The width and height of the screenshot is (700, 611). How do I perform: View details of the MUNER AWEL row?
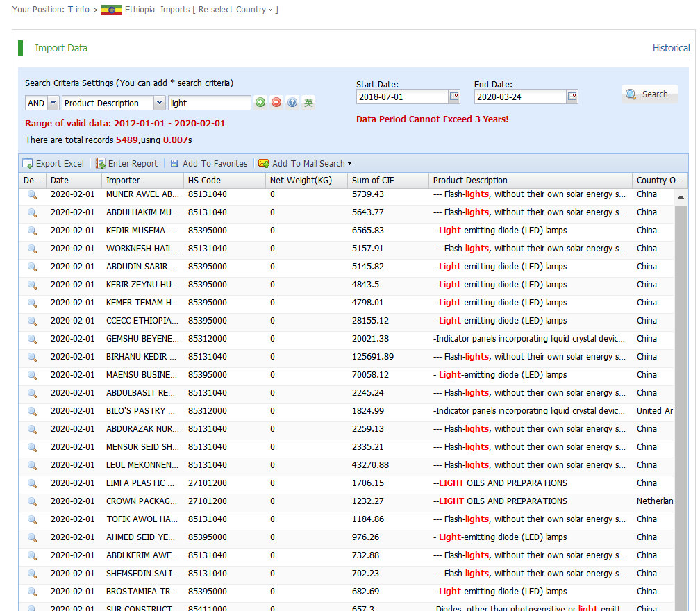pyautogui.click(x=32, y=194)
